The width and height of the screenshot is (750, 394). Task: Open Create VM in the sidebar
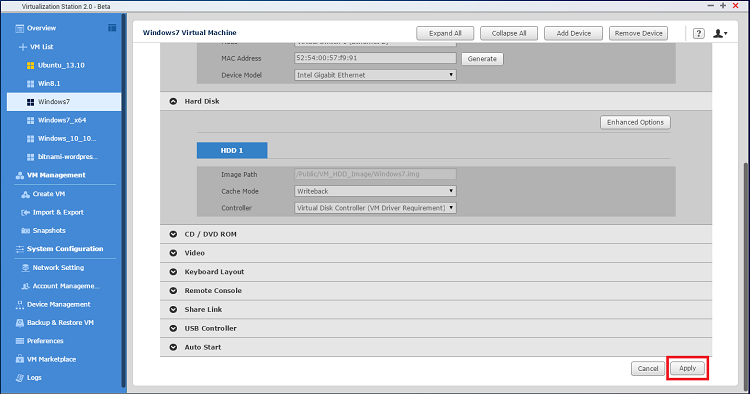49,194
